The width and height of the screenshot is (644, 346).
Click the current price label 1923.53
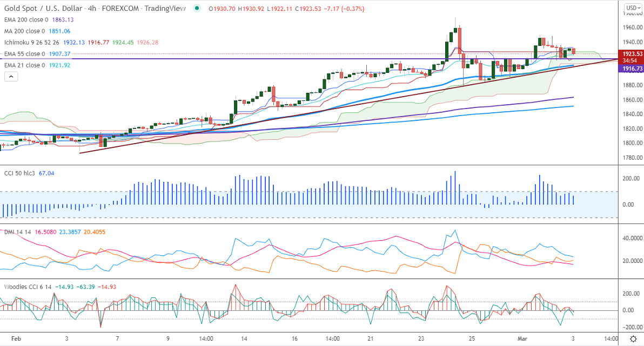point(632,54)
